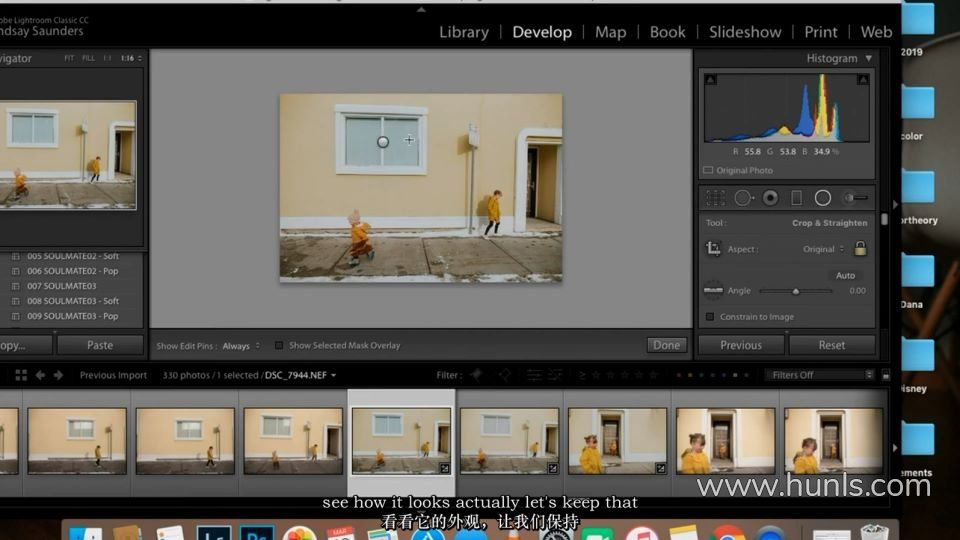
Task: Open Show Edit Pins Always dropdown
Action: click(x=241, y=346)
